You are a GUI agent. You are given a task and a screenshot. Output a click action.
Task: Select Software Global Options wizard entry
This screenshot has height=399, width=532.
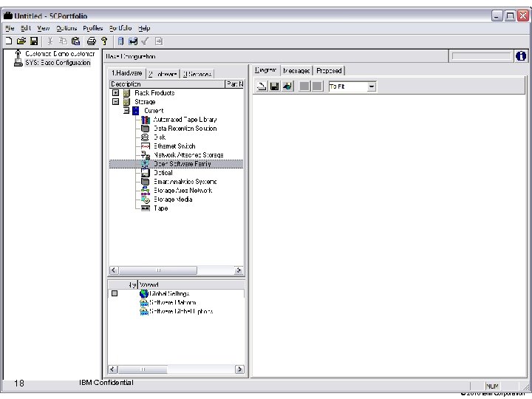coord(181,312)
